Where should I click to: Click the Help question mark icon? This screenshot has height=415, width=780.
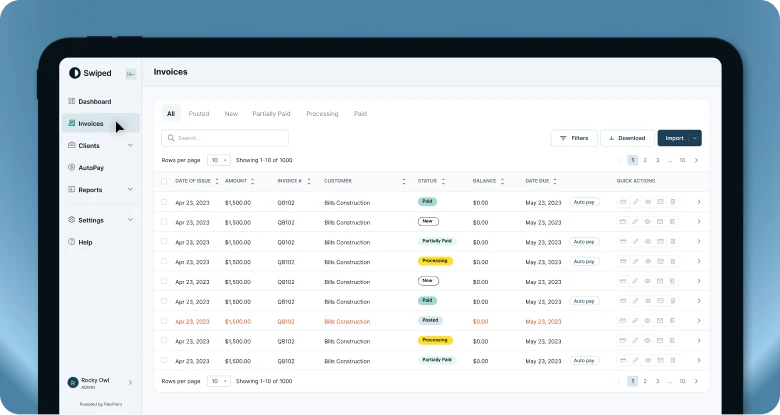tap(71, 242)
